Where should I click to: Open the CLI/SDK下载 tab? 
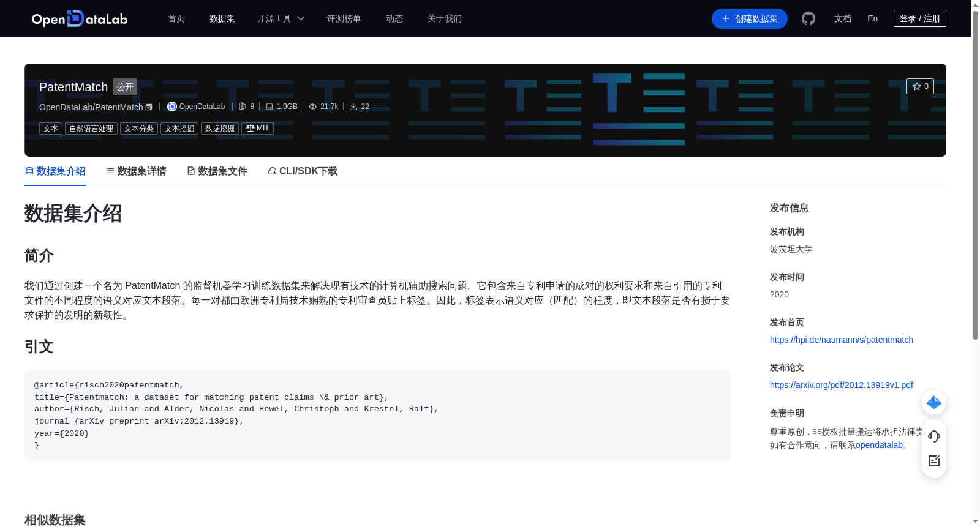[303, 171]
